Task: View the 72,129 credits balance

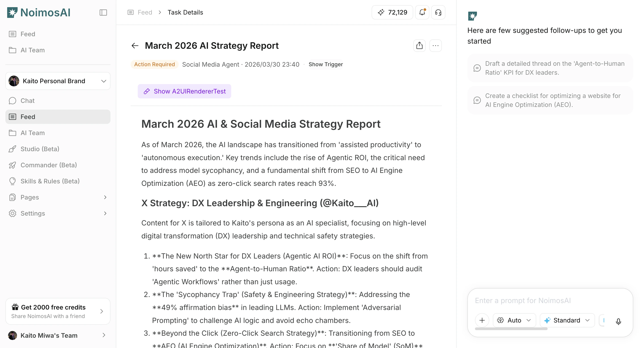Action: [x=392, y=12]
